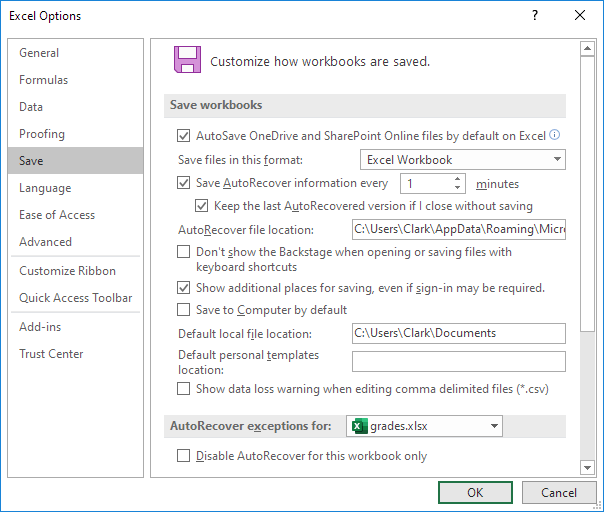
Task: Expand the AutoRecover exceptions workbook dropdown
Action: click(x=424, y=427)
